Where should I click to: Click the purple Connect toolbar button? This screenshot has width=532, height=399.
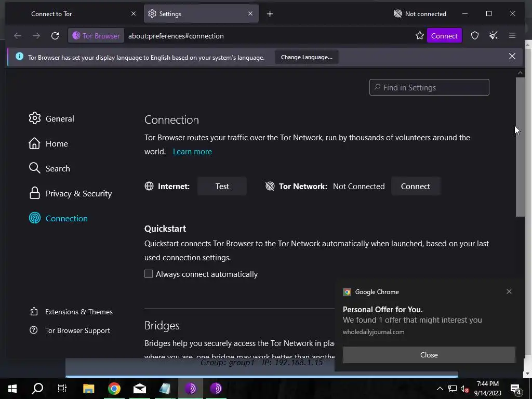(444, 36)
